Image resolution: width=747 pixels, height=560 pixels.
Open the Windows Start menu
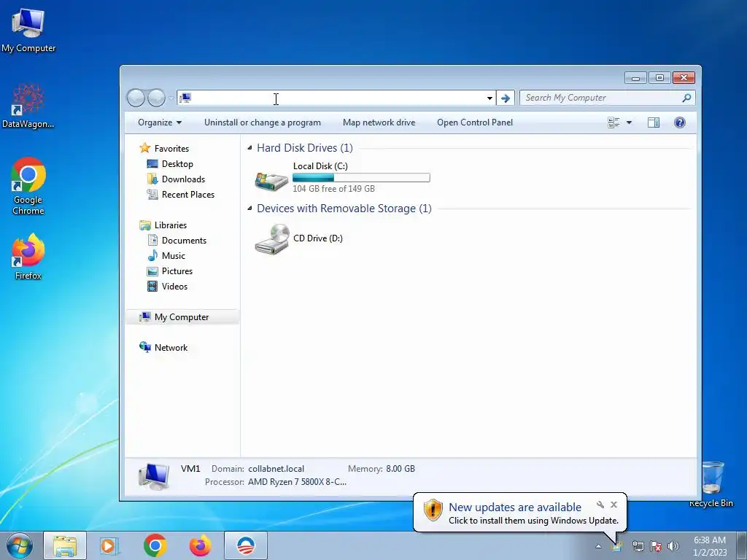coord(19,545)
